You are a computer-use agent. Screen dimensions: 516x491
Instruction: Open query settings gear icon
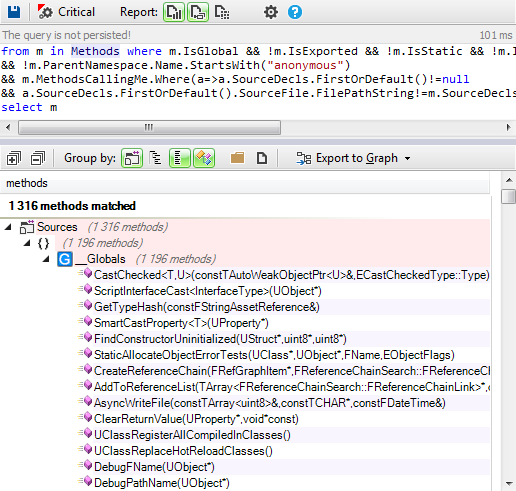(271, 12)
